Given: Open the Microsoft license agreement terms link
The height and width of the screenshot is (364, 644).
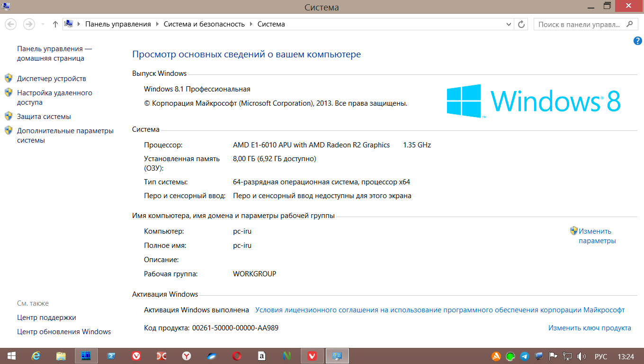Looking at the screenshot, I should point(440,310).
